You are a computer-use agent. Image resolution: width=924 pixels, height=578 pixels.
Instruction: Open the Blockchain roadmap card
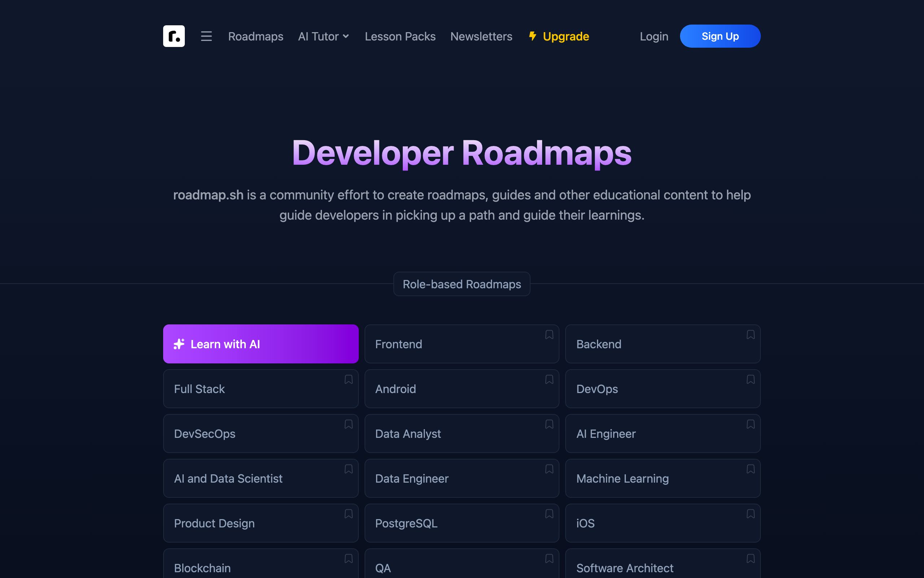(261, 564)
